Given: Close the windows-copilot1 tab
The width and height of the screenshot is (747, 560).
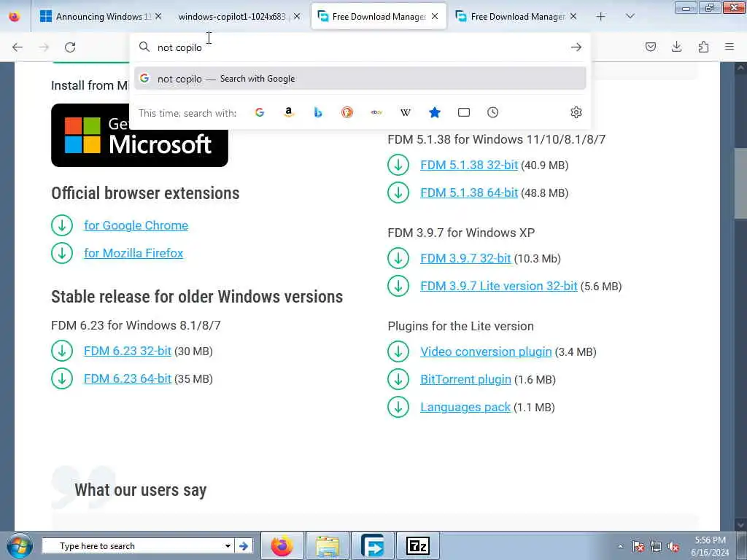Looking at the screenshot, I should (x=297, y=16).
